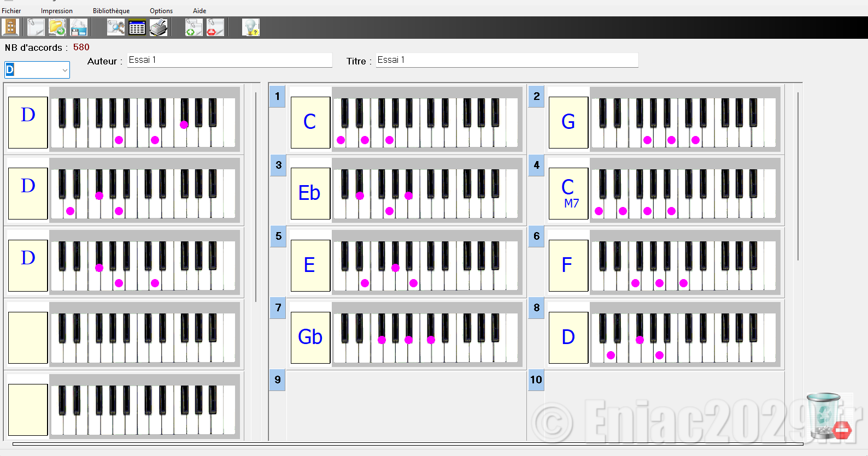The image size is (868, 456).
Task: Open help lightbulb icon
Action: [x=251, y=27]
